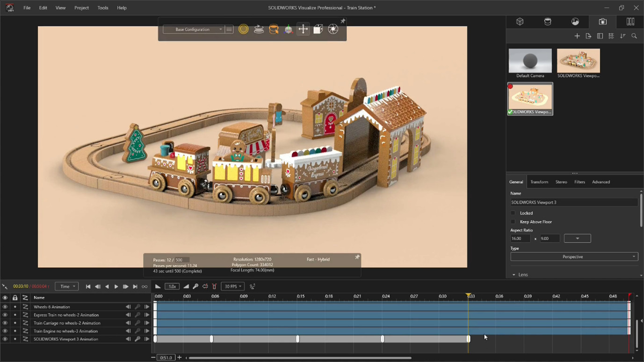Switch to the Stereo tab
This screenshot has height=362, width=644.
[561, 182]
